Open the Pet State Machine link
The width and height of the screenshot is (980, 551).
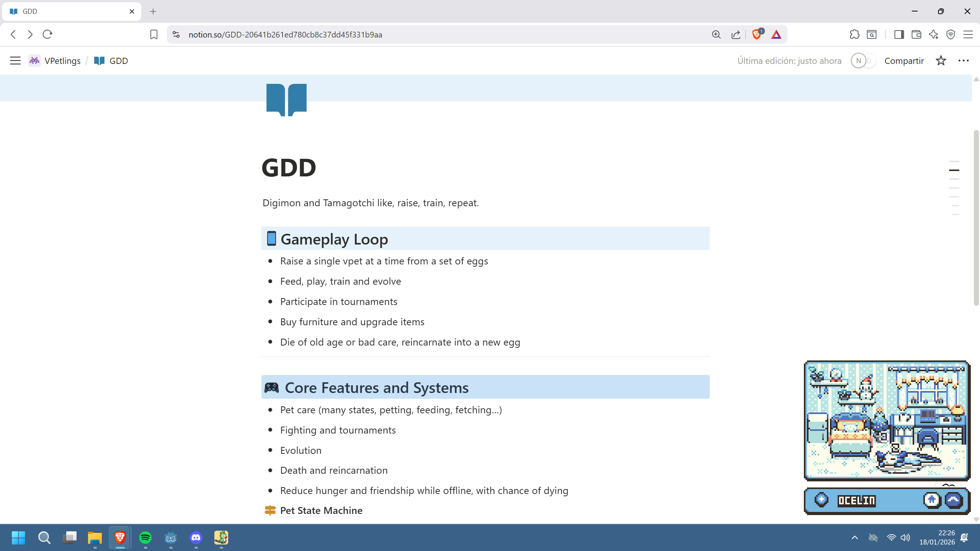coord(321,510)
